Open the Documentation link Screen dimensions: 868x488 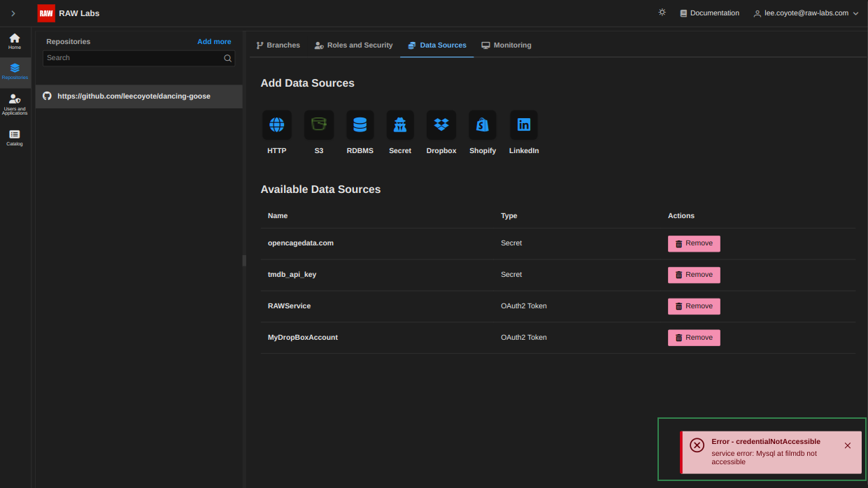[709, 13]
